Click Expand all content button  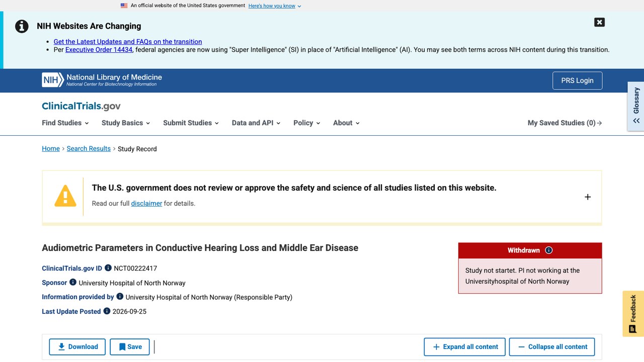[465, 347]
